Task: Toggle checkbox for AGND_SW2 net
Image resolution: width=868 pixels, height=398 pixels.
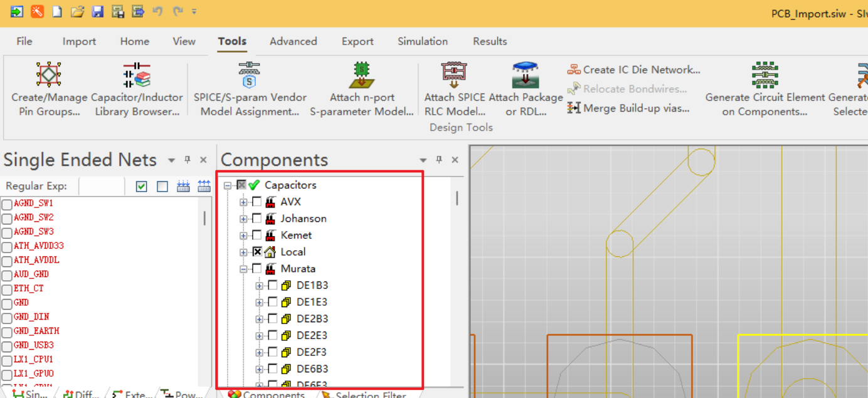Action: 7,218
